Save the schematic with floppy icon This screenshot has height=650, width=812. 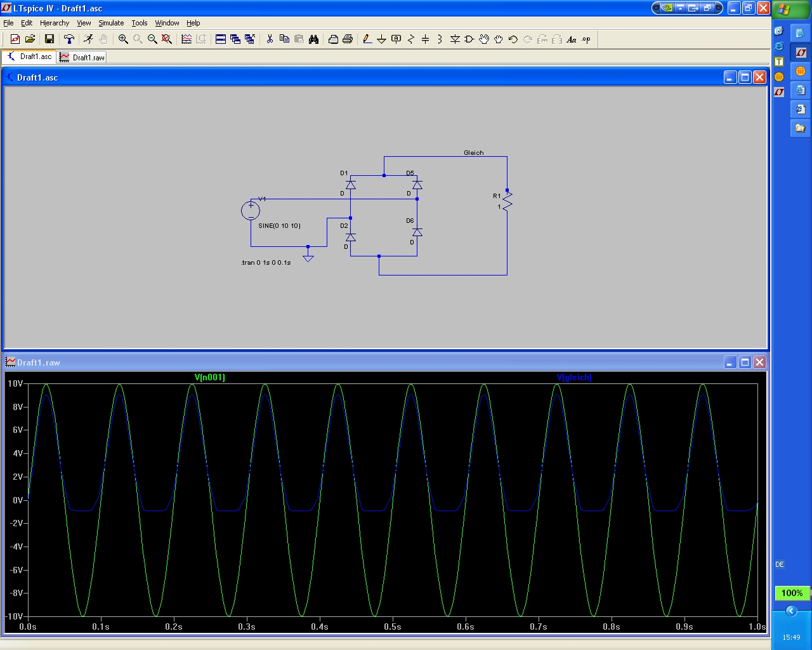pyautogui.click(x=49, y=39)
